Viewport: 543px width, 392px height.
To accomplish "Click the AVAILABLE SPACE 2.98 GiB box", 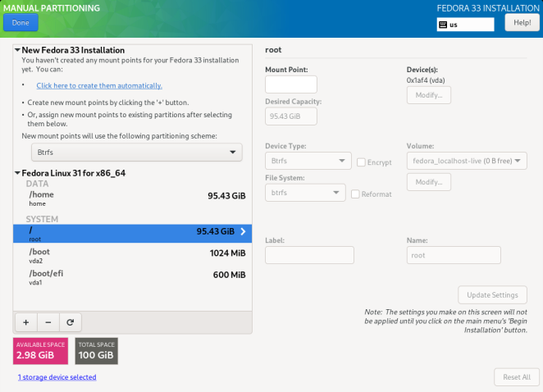I will coord(40,351).
